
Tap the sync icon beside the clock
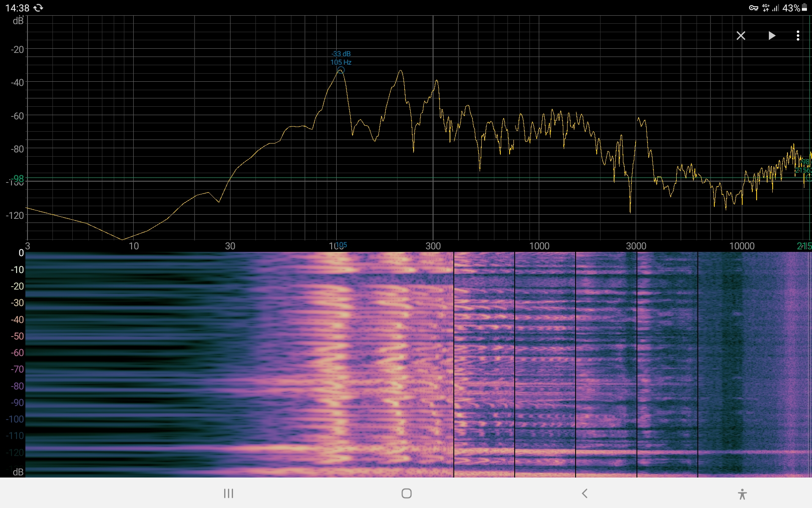[38, 8]
